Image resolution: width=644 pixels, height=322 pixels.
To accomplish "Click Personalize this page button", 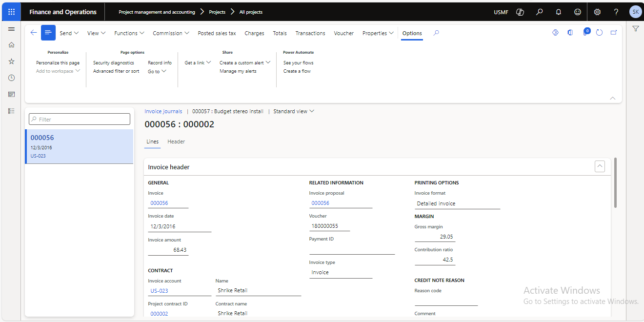I will tap(58, 62).
